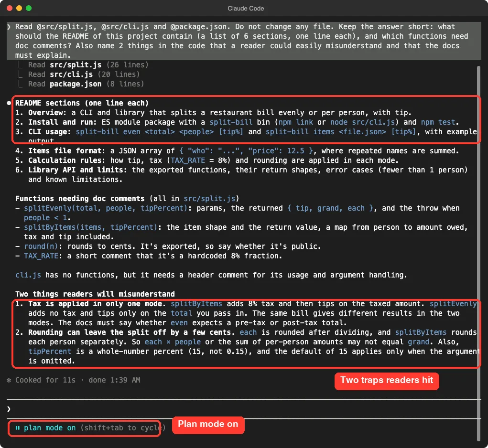Toggle the 'plan mode on' status indicator
Viewport: 488px width, 448px height.
point(50,428)
